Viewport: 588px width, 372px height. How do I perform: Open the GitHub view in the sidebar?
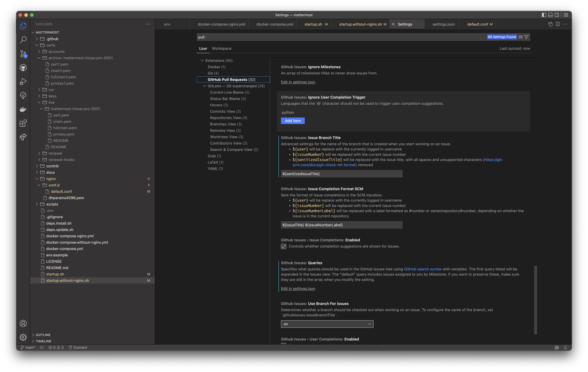point(23,68)
